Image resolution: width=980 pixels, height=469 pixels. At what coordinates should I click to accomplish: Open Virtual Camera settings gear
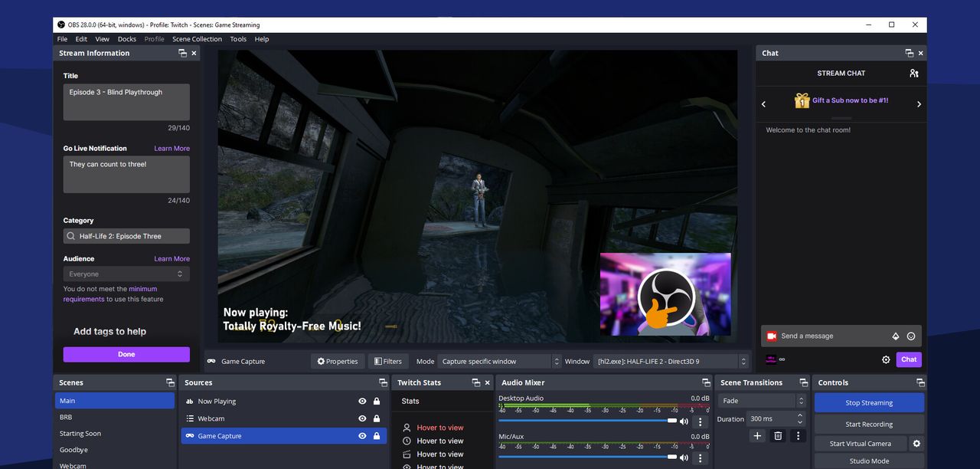pos(916,444)
